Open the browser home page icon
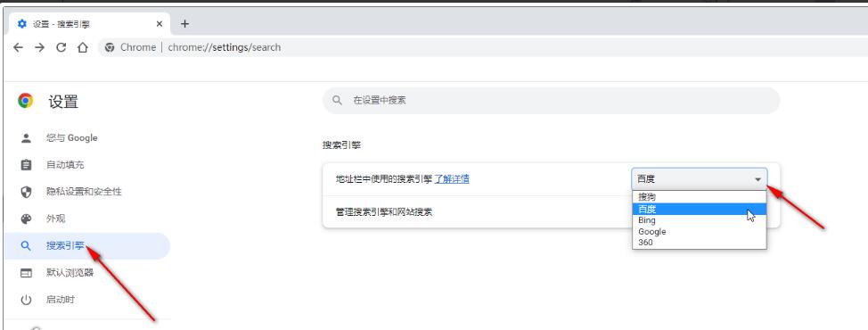The image size is (868, 330). click(83, 47)
